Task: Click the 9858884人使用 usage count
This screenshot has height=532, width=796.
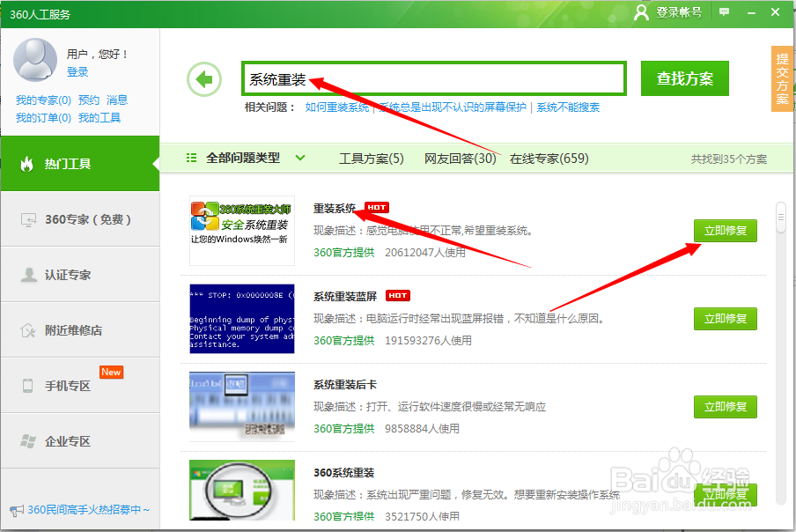Action: (422, 428)
